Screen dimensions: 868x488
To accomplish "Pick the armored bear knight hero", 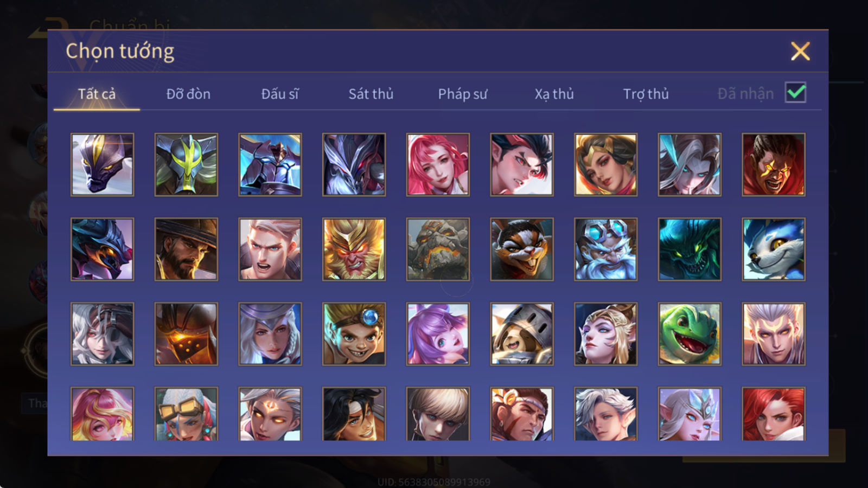I will (522, 333).
